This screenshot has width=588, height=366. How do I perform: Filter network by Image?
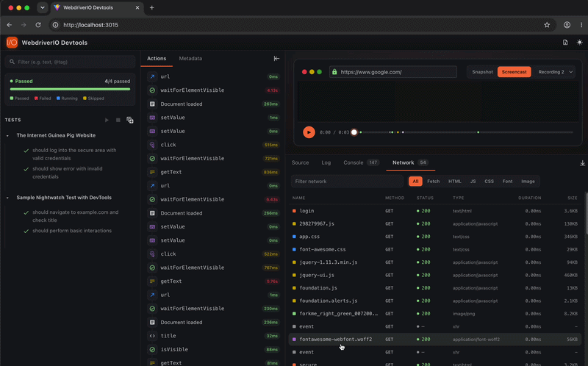[528, 181]
